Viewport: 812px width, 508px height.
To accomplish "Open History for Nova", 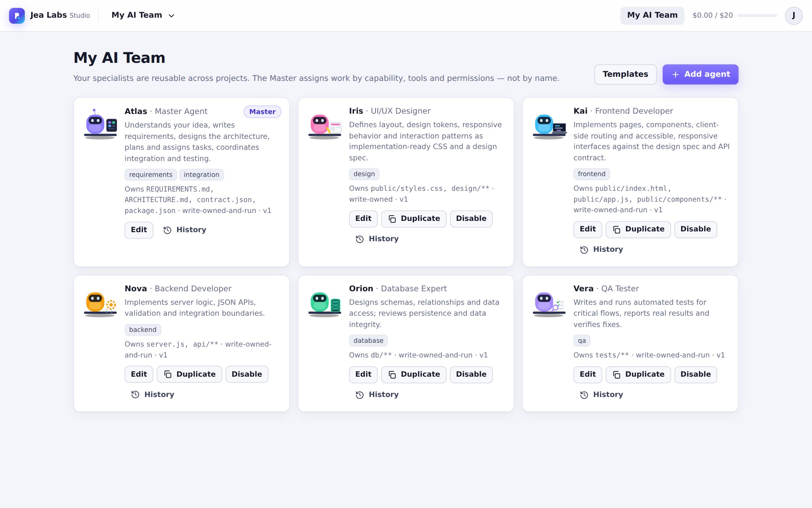I will (x=153, y=395).
